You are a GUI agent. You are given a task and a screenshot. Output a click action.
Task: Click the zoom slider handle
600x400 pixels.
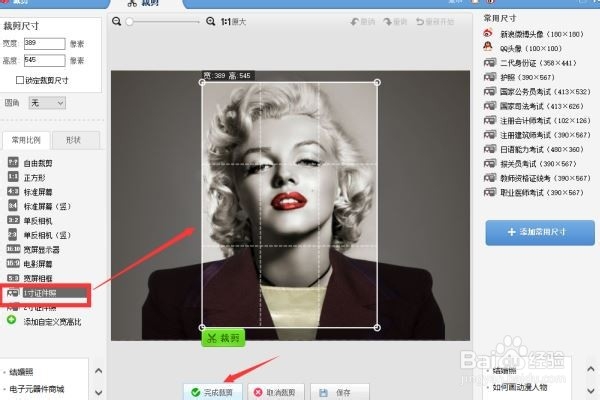pyautogui.click(x=130, y=22)
